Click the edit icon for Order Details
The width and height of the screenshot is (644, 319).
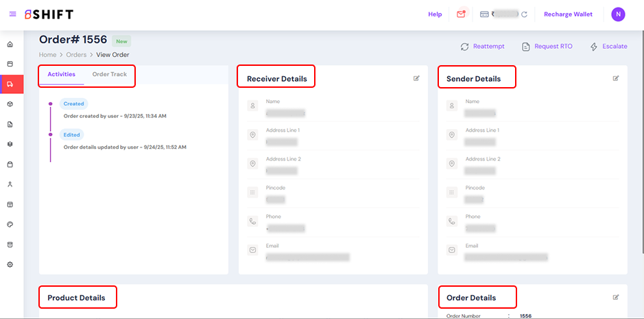tap(615, 297)
